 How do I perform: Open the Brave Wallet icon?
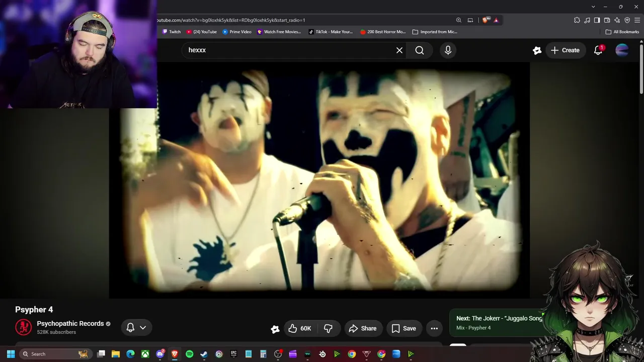607,20
